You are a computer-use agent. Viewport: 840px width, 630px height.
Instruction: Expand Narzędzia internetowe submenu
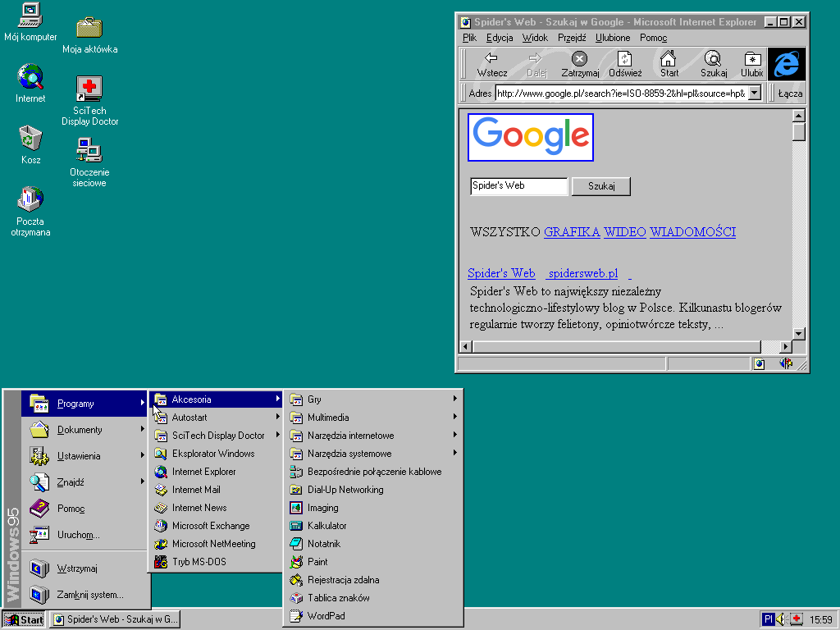(x=373, y=436)
